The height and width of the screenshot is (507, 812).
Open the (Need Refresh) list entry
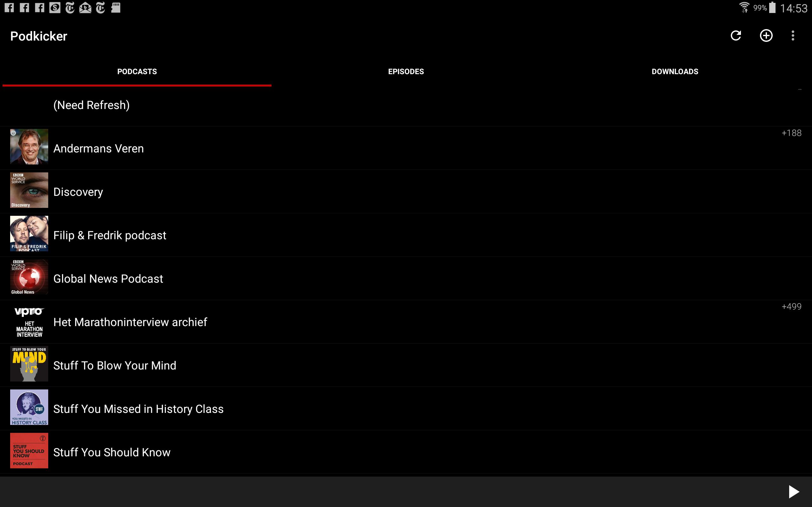pos(91,105)
